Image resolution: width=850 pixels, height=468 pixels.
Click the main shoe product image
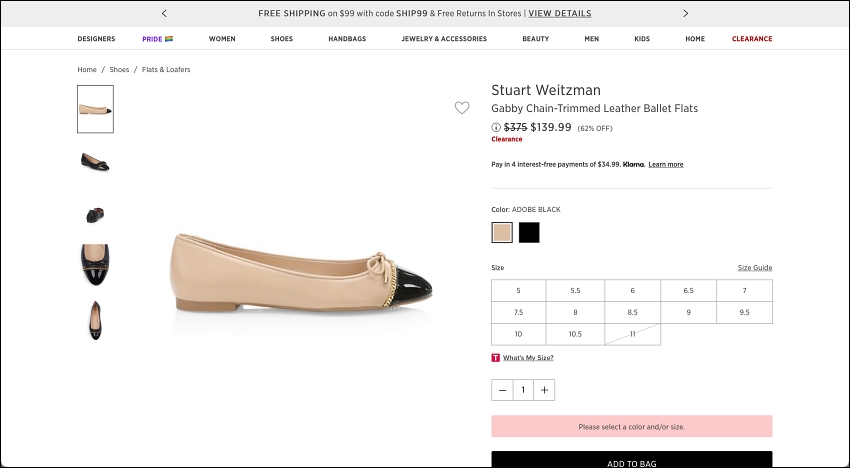click(x=301, y=273)
